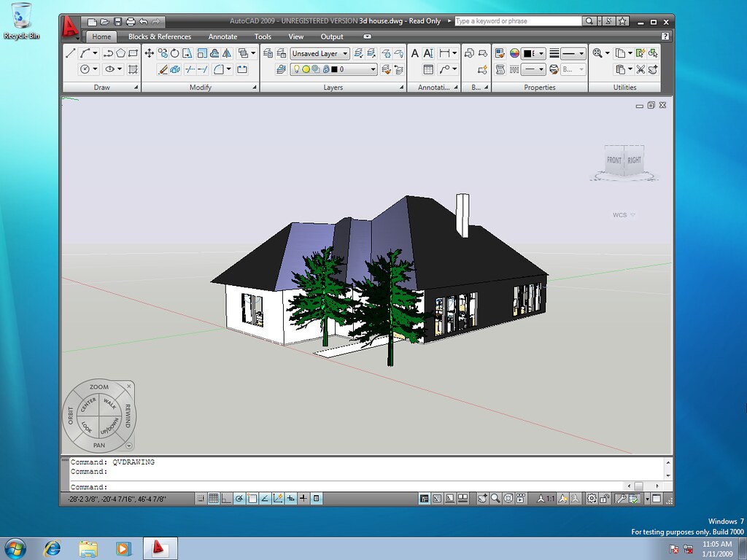Open the black object color swatch dropdown

pyautogui.click(x=533, y=53)
